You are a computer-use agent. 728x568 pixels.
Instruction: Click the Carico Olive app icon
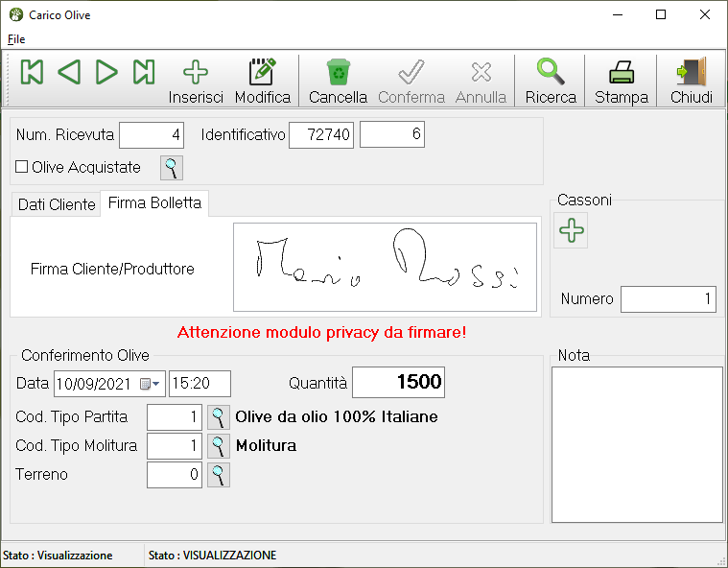point(15,14)
